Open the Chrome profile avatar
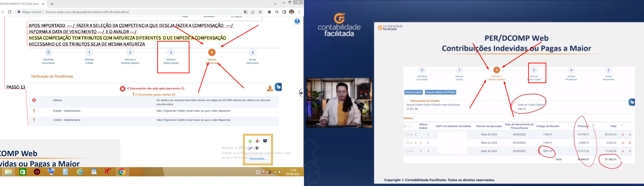 [292, 12]
